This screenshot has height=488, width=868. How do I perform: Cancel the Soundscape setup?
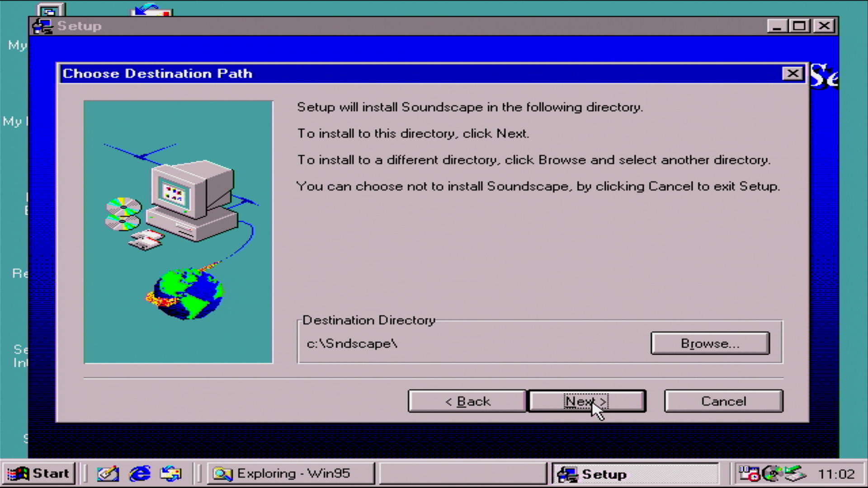coord(723,401)
